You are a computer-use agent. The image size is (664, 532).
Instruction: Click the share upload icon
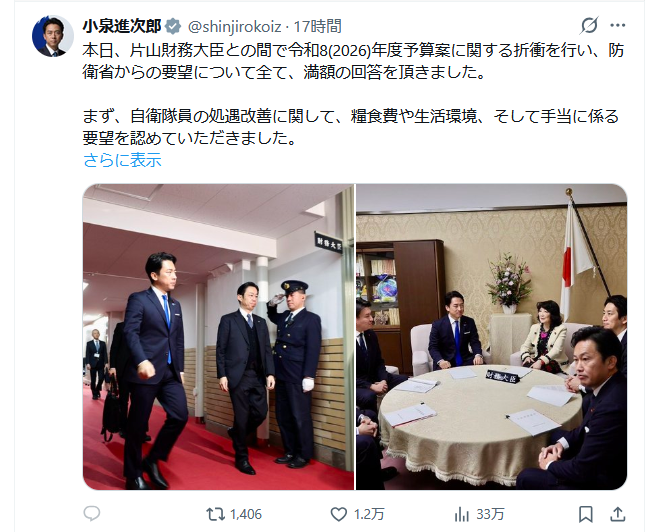(617, 514)
